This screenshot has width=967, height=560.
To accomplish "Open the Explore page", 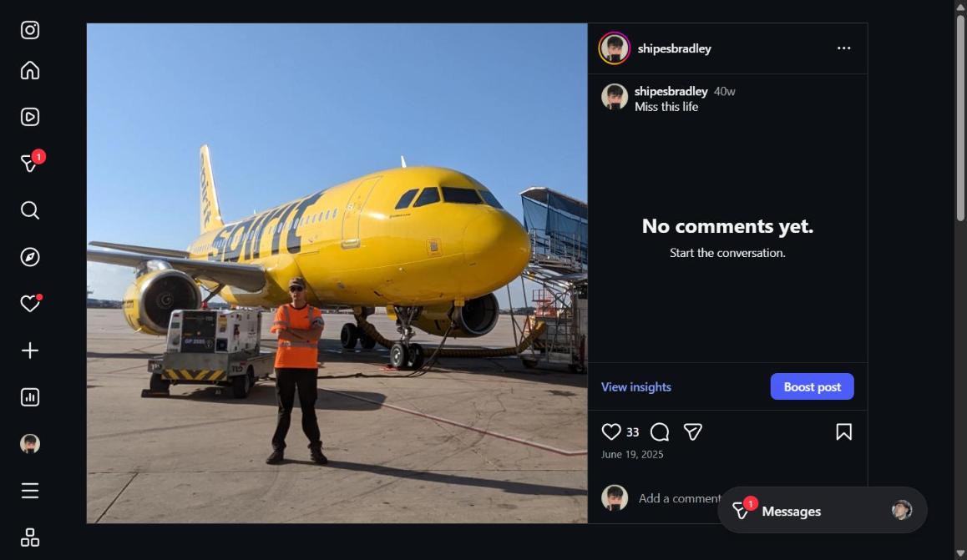I will point(29,257).
